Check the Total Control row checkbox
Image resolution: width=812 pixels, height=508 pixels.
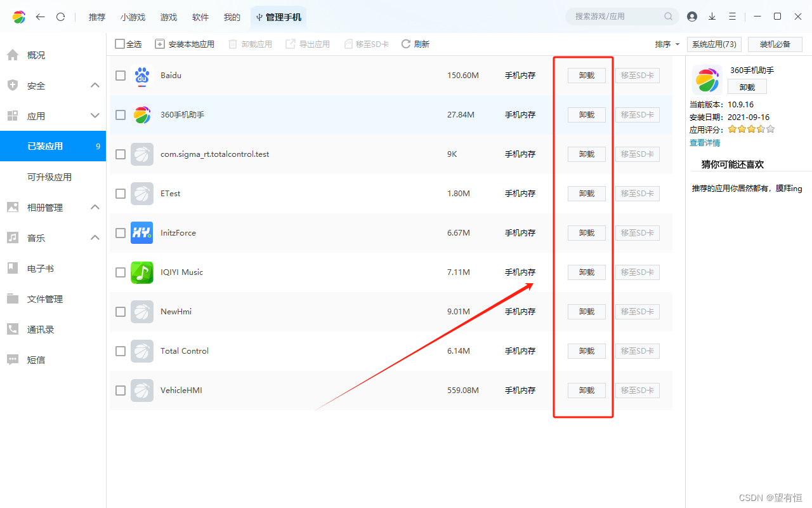[x=121, y=351]
